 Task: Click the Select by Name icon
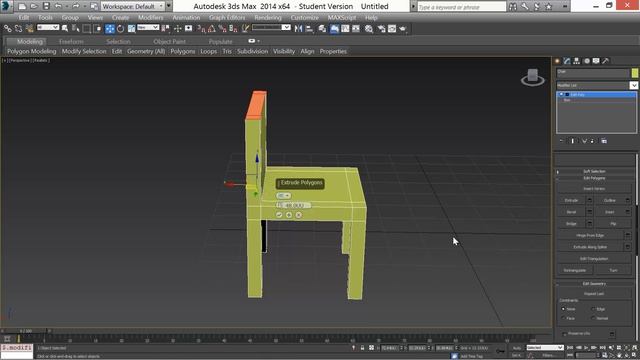coord(76,29)
